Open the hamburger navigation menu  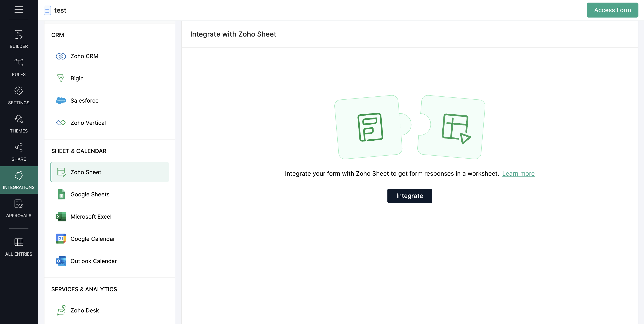point(19,10)
